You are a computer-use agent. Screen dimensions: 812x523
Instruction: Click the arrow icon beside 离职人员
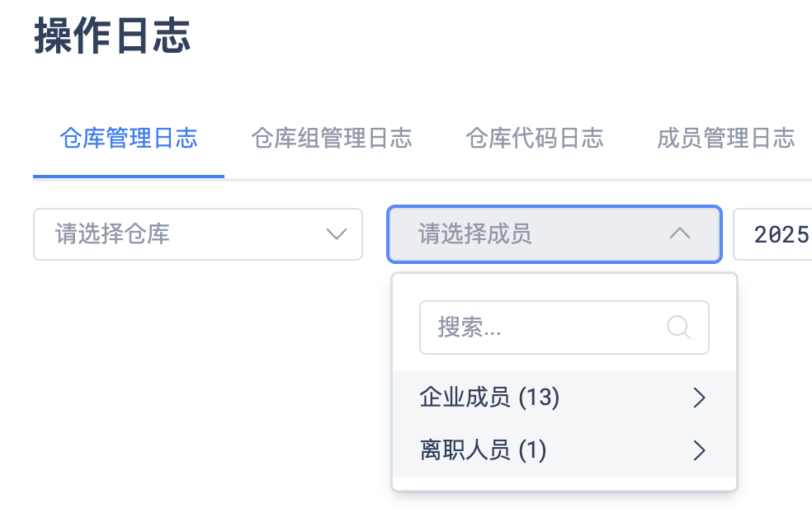point(699,450)
